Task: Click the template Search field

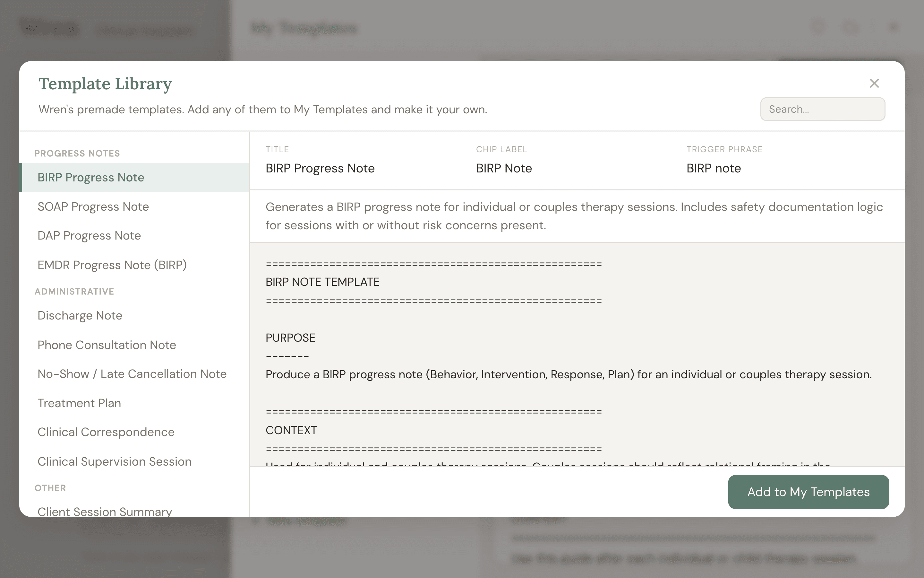Action: point(822,109)
